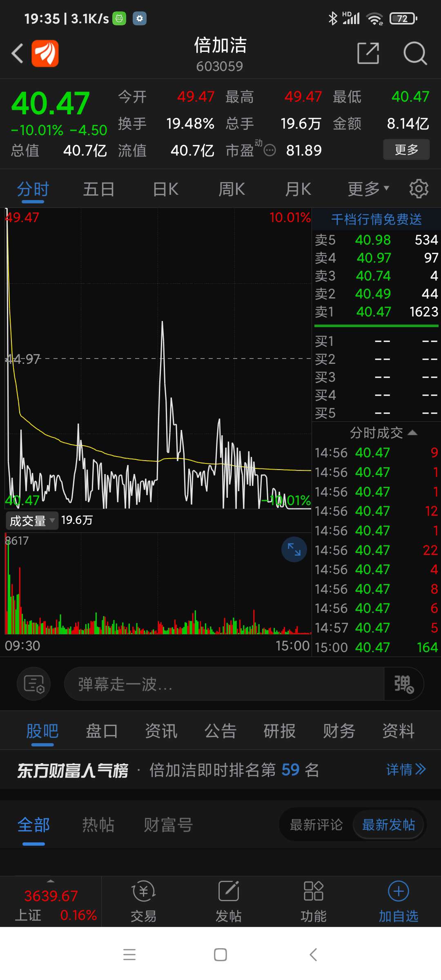
Task: Tap the 14:57 trade tick row
Action: tap(376, 628)
